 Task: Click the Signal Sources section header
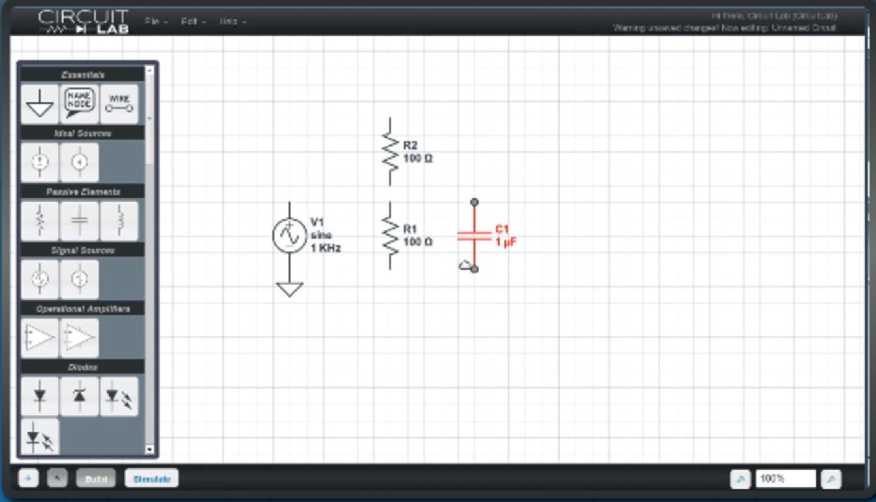82,250
